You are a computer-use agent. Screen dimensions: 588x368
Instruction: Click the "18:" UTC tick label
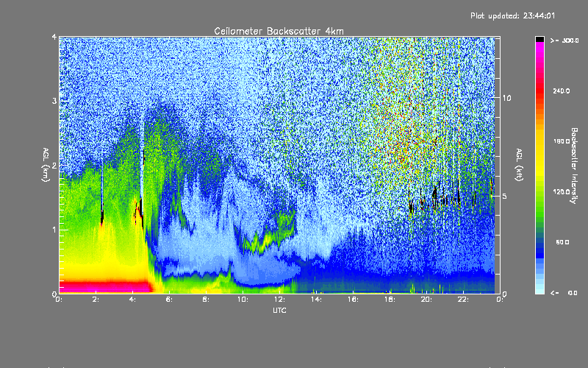click(x=390, y=300)
